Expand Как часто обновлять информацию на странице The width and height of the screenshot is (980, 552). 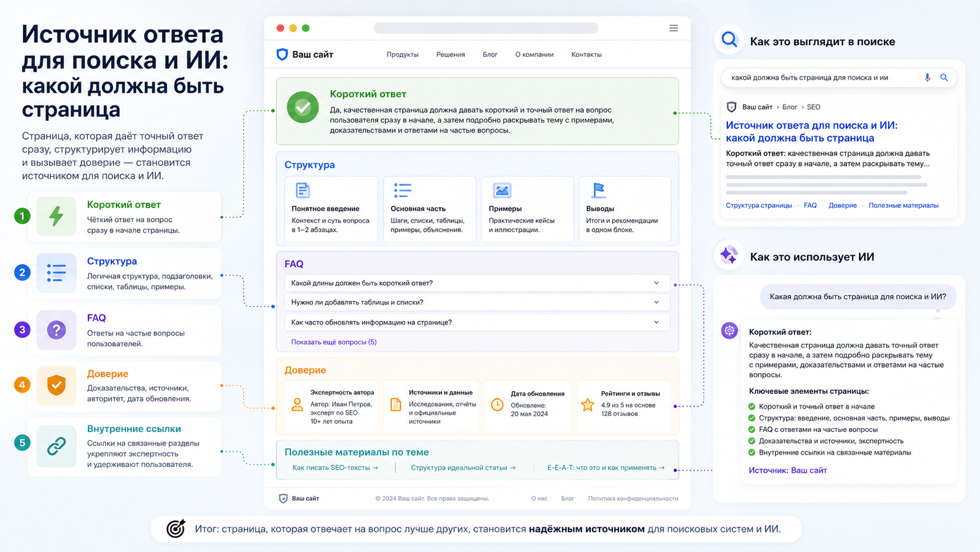click(477, 322)
